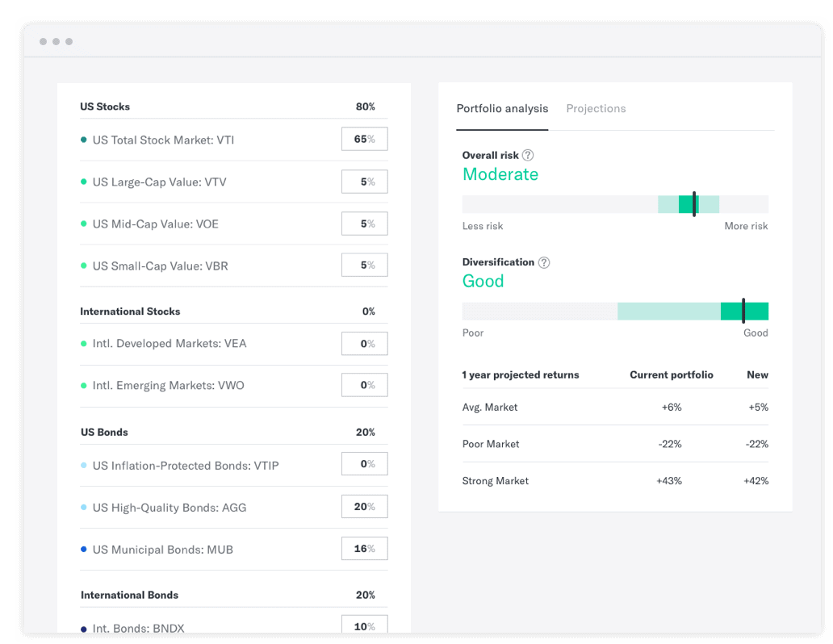Click the Diversification slider marker
Screen dimensions: 833x644
[x=743, y=311]
